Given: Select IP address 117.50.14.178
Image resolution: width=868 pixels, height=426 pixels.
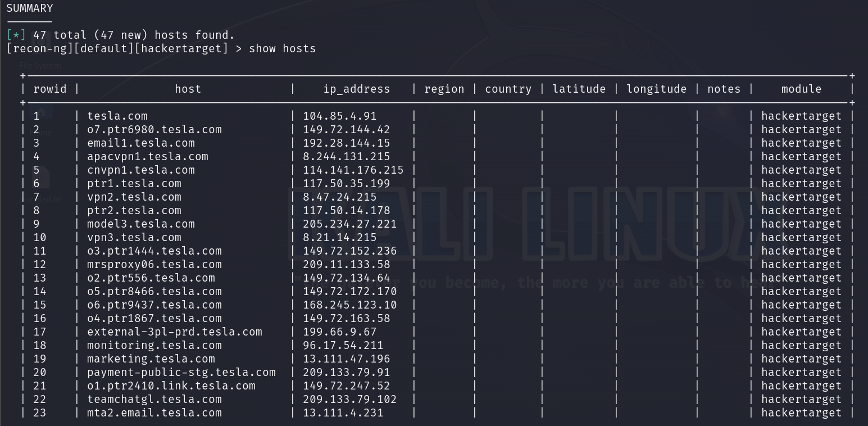Looking at the screenshot, I should point(347,210).
